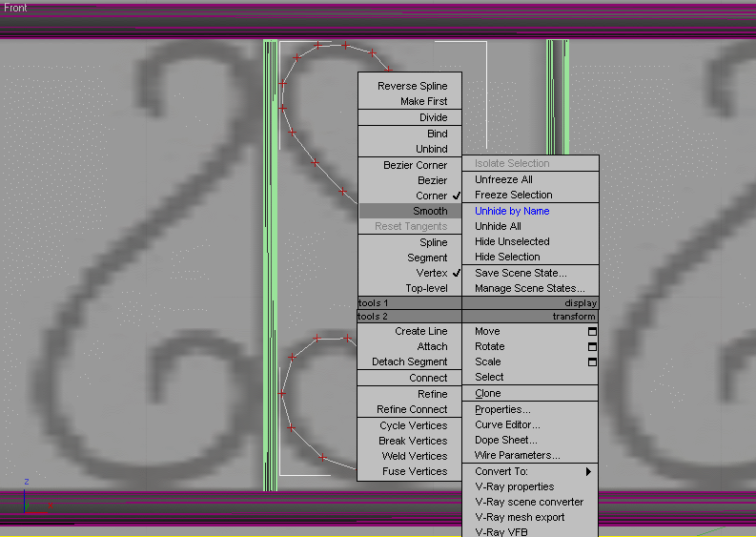Choose Clone from transform quad

click(x=487, y=394)
